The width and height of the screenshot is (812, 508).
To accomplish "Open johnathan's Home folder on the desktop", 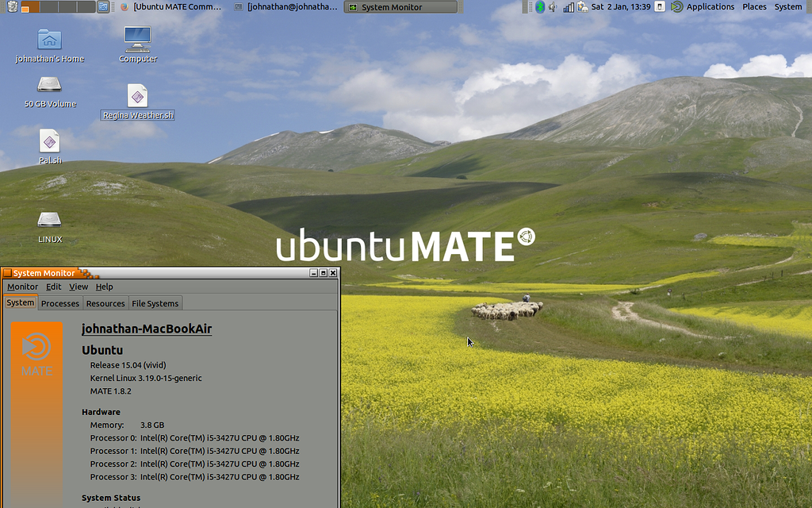I will [x=49, y=40].
